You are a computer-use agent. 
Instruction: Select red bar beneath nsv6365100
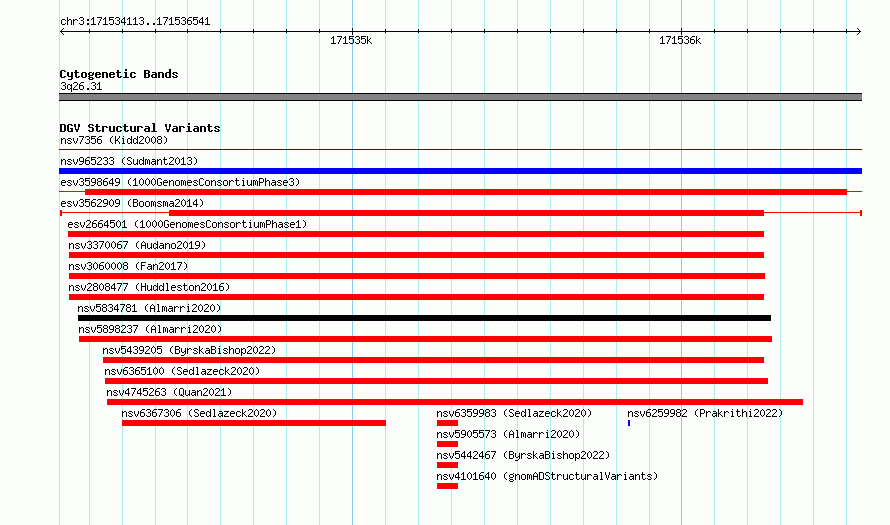[x=436, y=381]
